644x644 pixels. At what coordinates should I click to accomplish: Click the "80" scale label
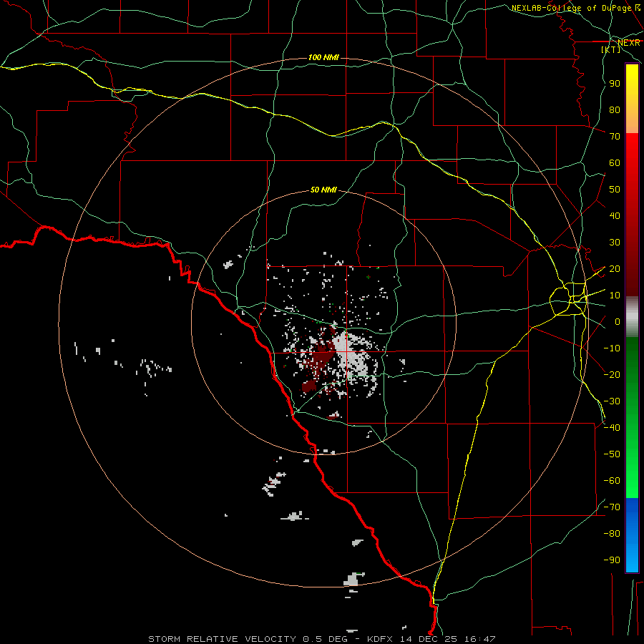pyautogui.click(x=615, y=110)
